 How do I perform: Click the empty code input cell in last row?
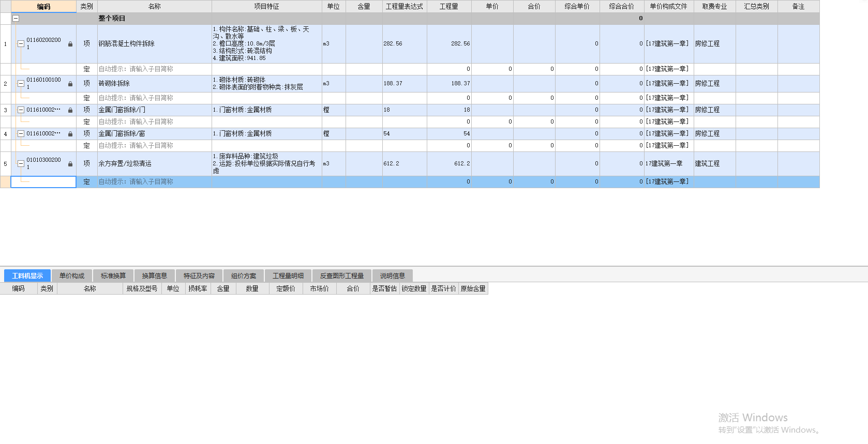[x=43, y=182]
